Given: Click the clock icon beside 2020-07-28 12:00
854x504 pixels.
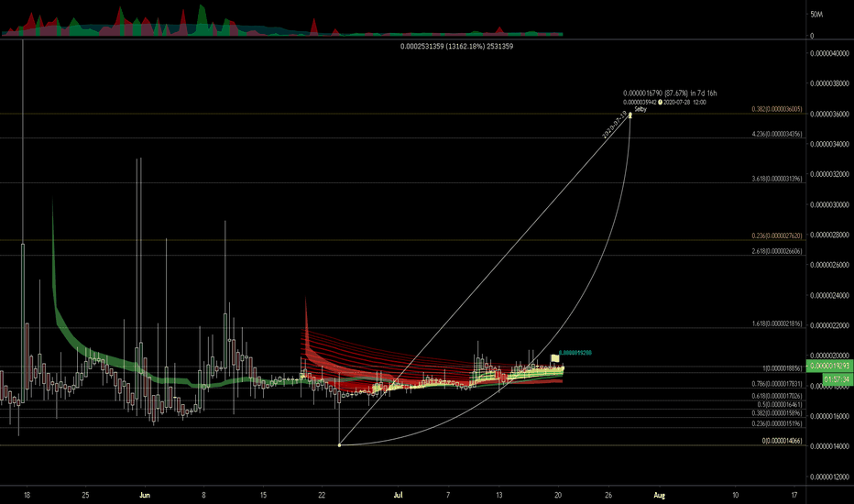Looking at the screenshot, I should point(660,102).
